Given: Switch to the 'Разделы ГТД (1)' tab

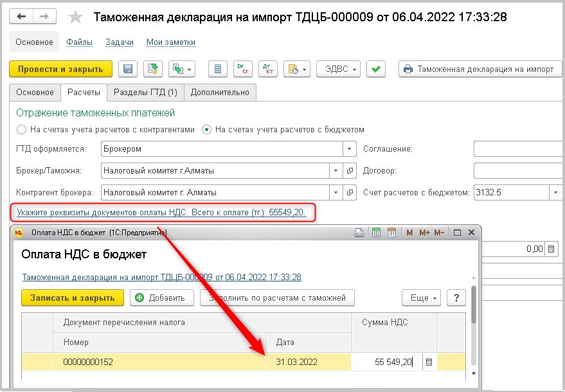Looking at the screenshot, I should (x=145, y=93).
